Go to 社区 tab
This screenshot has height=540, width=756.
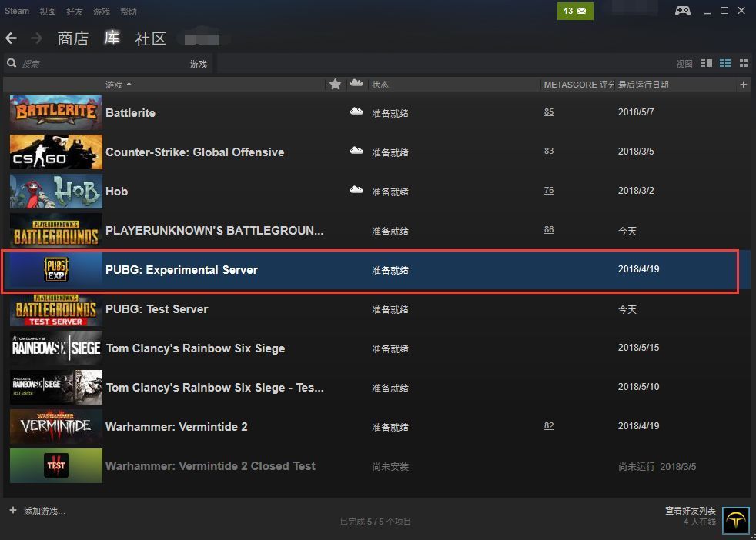tap(150, 38)
